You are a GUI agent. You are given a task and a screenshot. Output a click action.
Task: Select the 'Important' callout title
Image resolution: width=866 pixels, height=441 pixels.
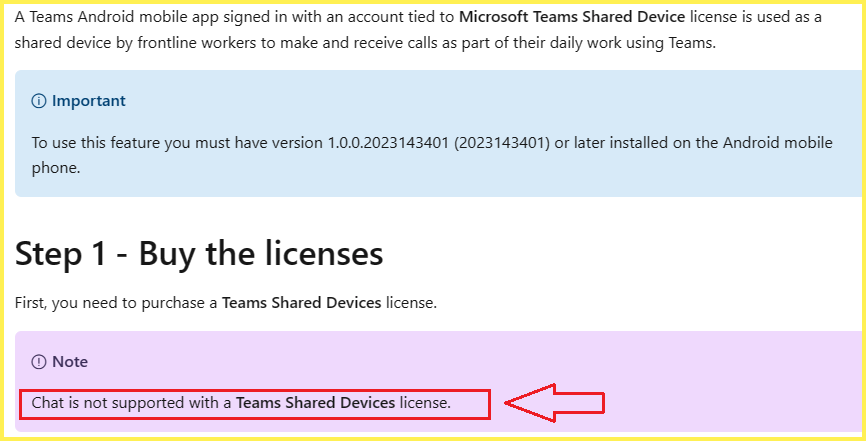[88, 101]
